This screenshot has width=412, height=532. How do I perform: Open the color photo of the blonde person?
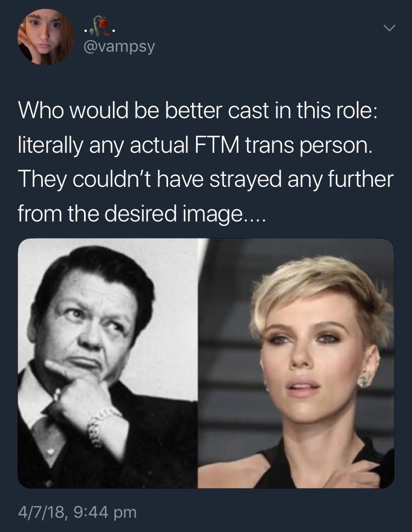point(296,363)
